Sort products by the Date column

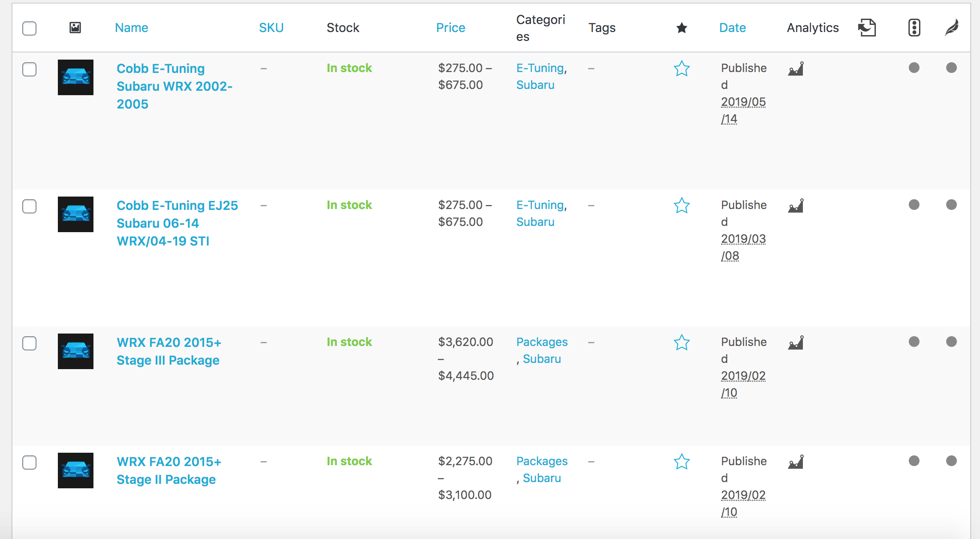(732, 28)
